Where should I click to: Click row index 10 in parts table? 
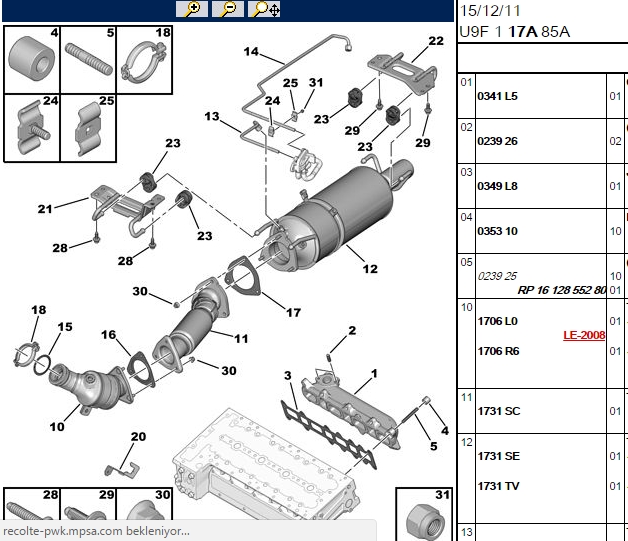pos(466,307)
